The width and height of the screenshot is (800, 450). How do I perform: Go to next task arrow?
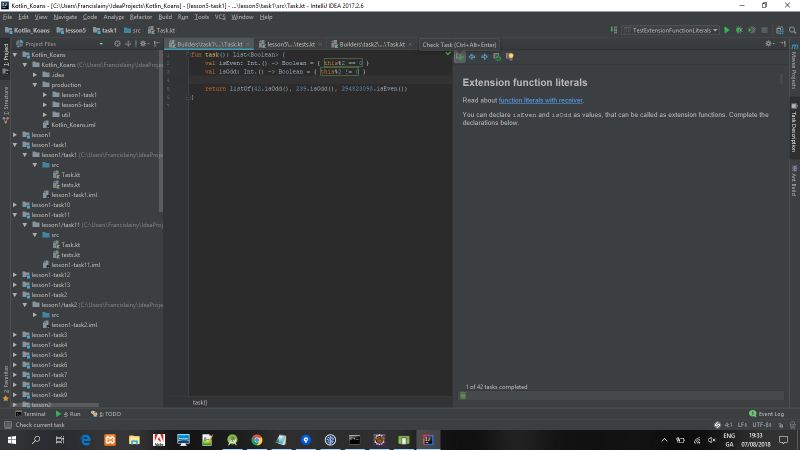[484, 57]
